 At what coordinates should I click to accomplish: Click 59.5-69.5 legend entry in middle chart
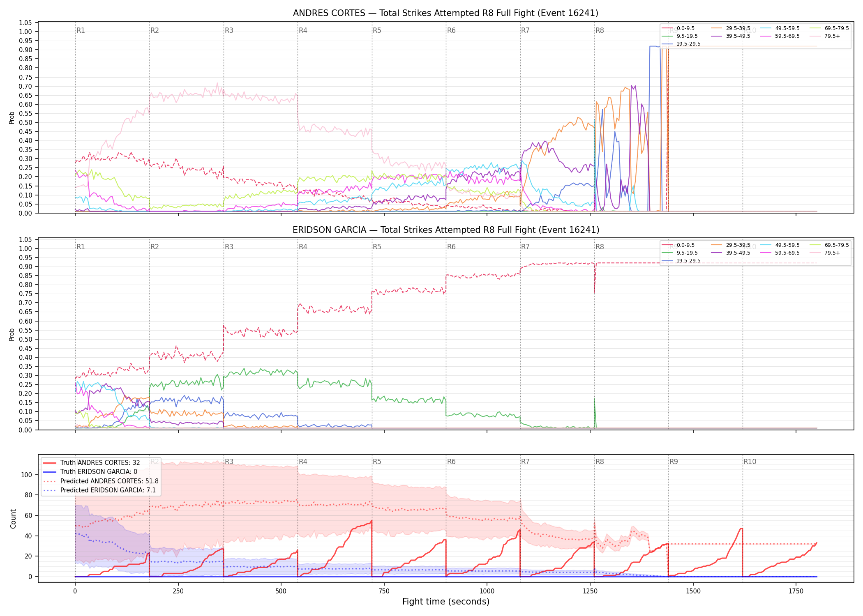pos(780,253)
